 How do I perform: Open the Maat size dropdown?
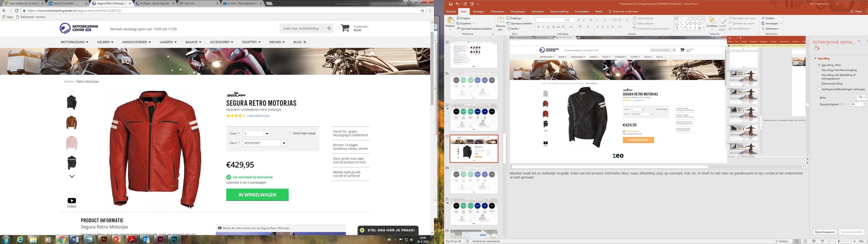point(257,134)
